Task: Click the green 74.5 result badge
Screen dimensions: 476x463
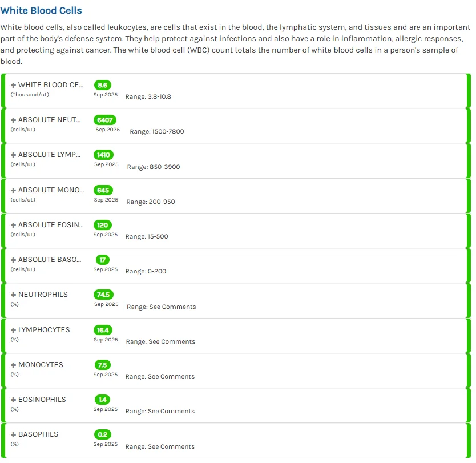Action: pos(103,295)
